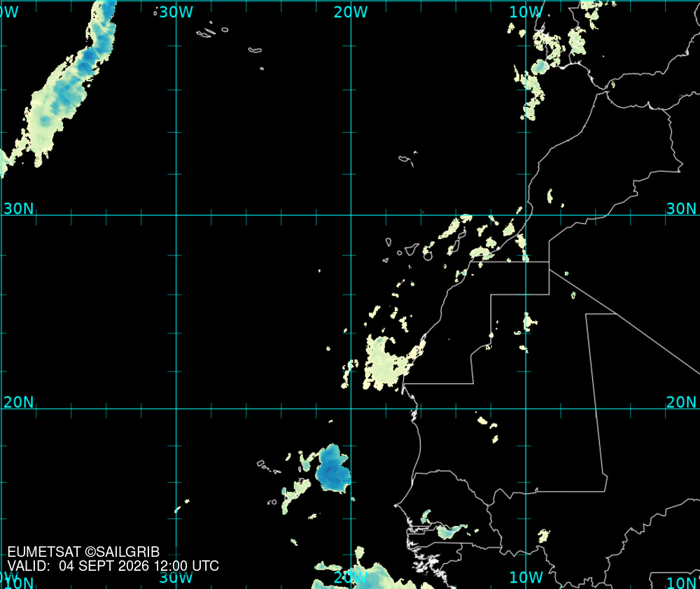Image resolution: width=700 pixels, height=589 pixels.
Task: Click the 30N label on right edge
Action: point(681,208)
